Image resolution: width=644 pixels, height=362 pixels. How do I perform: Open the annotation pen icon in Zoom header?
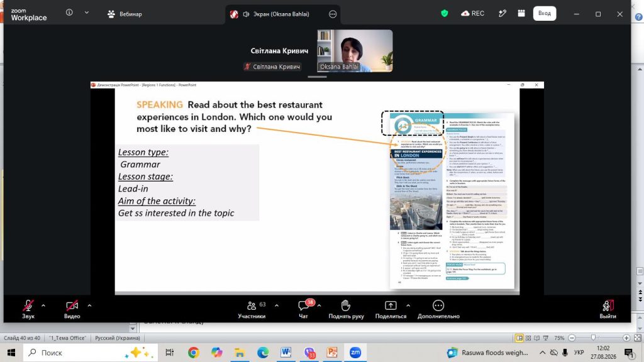(502, 14)
